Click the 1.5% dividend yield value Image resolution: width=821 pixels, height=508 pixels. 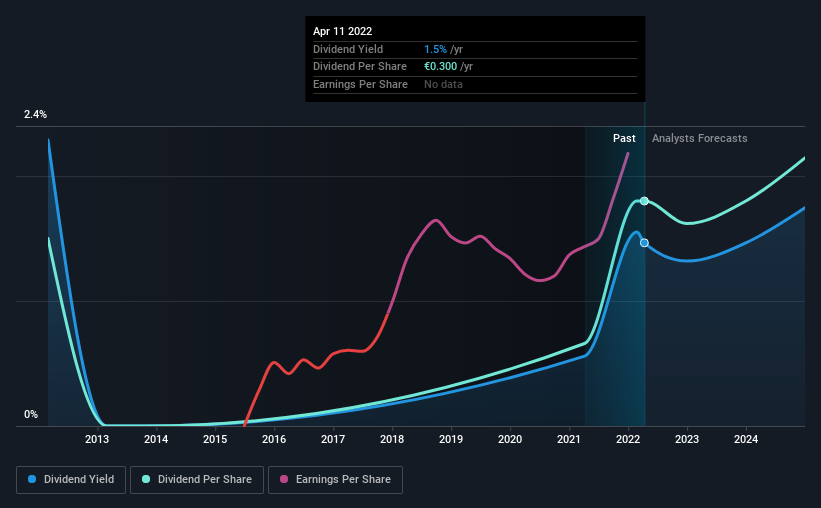coord(435,49)
